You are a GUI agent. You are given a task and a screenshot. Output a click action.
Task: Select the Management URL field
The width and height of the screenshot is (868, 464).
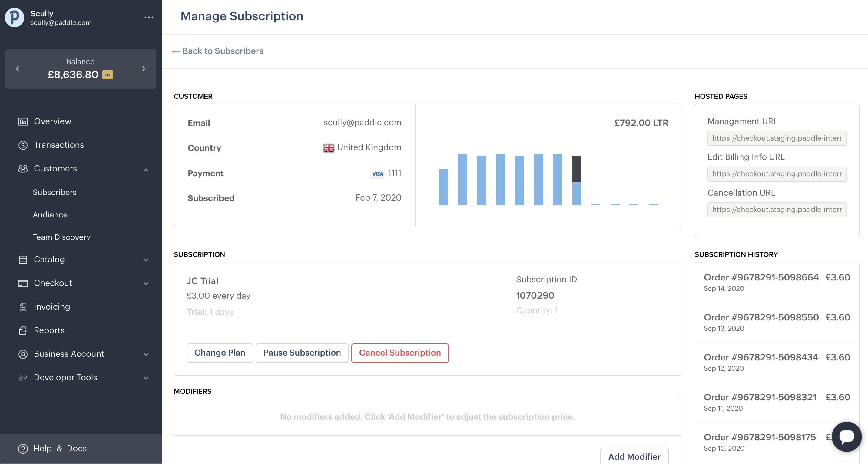777,138
